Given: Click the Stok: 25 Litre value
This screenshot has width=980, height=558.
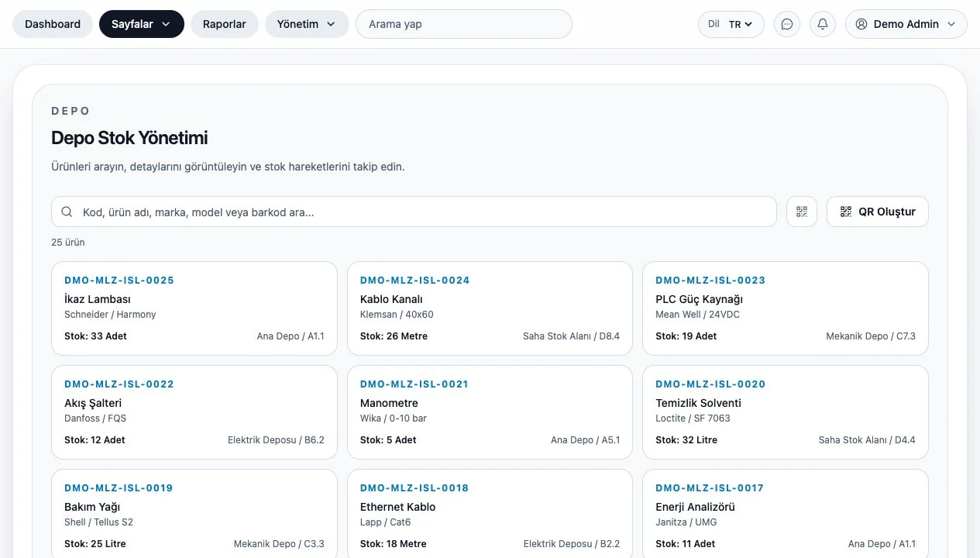Looking at the screenshot, I should pos(95,544).
